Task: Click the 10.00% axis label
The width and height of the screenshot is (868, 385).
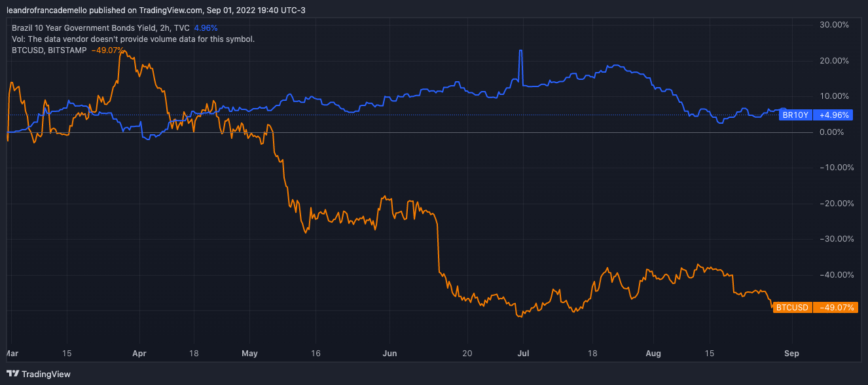Action: pyautogui.click(x=834, y=96)
